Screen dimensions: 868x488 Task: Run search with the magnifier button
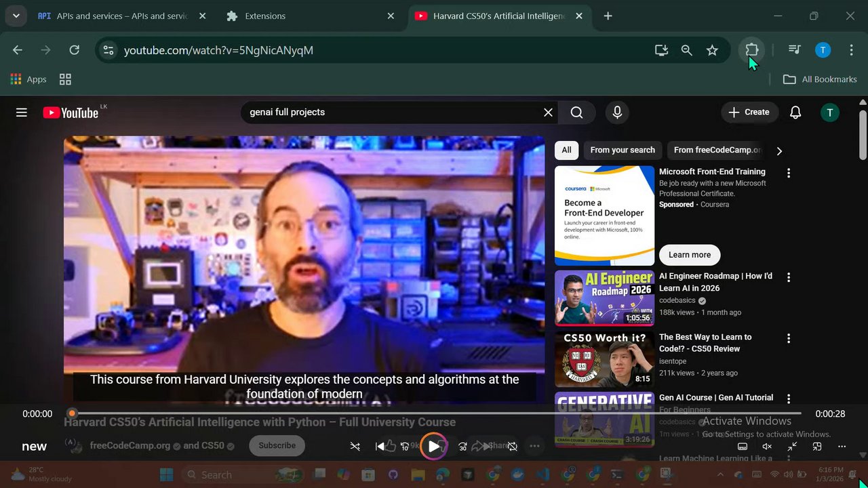pos(576,113)
